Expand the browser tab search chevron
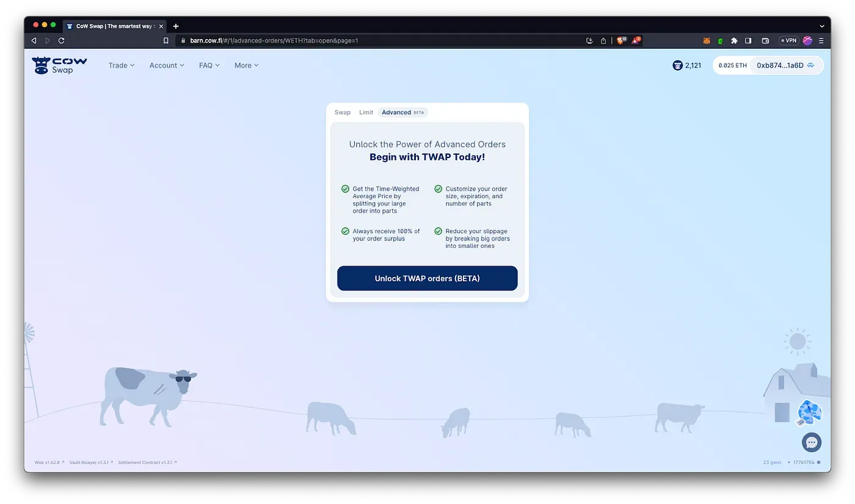 point(822,26)
